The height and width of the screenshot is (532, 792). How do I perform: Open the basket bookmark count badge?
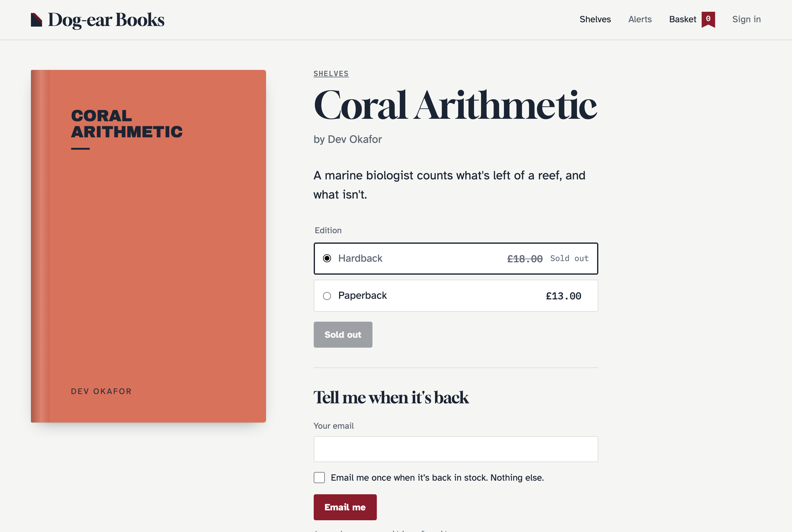[708, 19]
